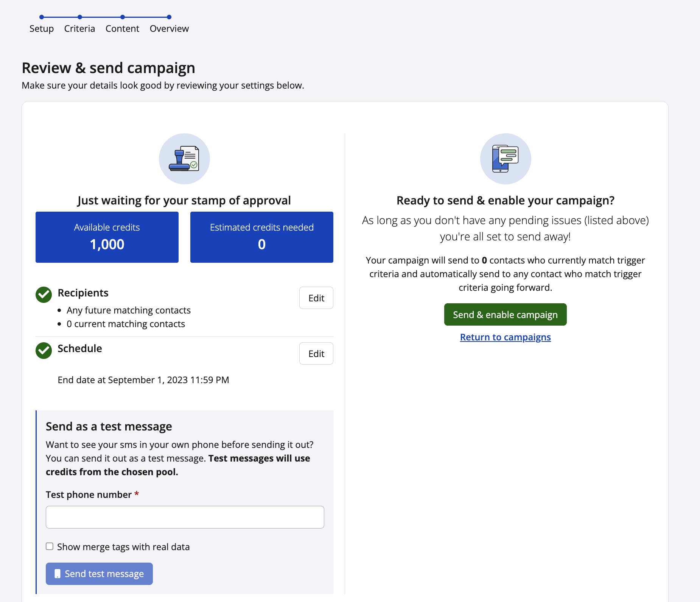Go to the Criteria step
This screenshot has width=700, height=602.
pos(79,28)
